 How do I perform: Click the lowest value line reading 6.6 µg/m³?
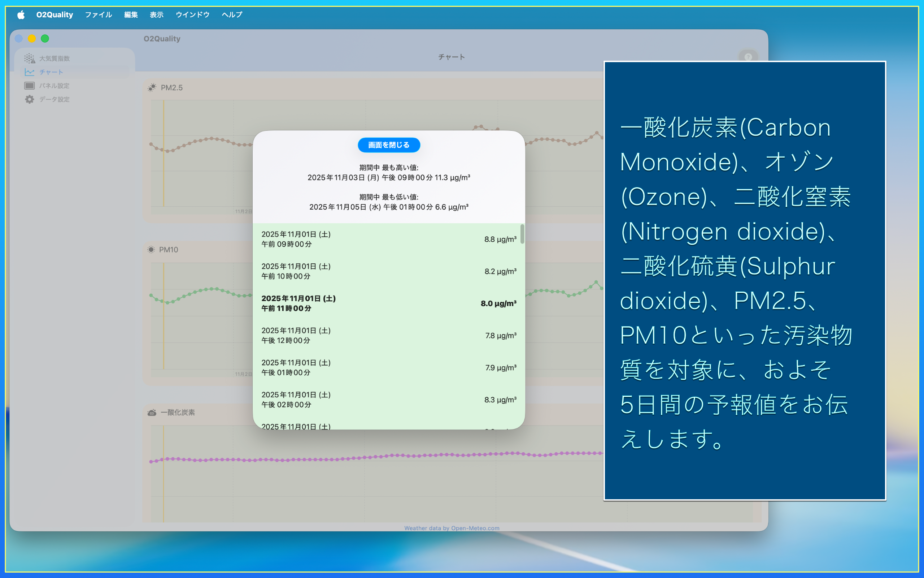tap(389, 207)
